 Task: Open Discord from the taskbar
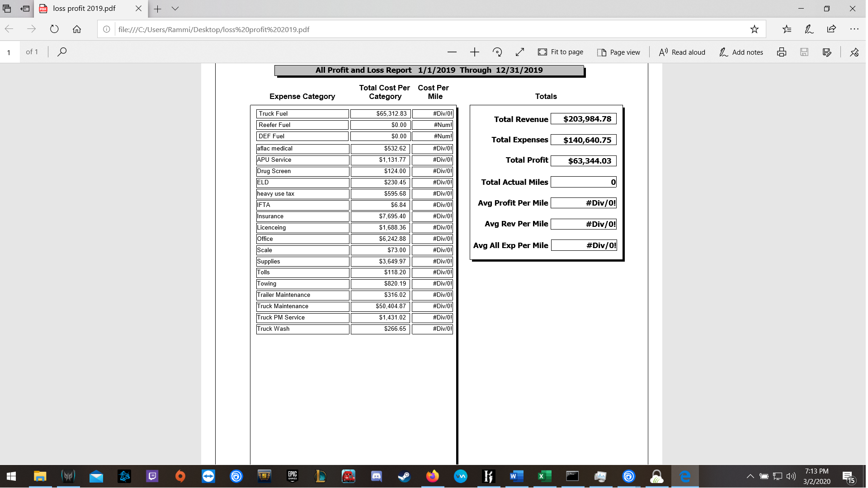(x=376, y=476)
